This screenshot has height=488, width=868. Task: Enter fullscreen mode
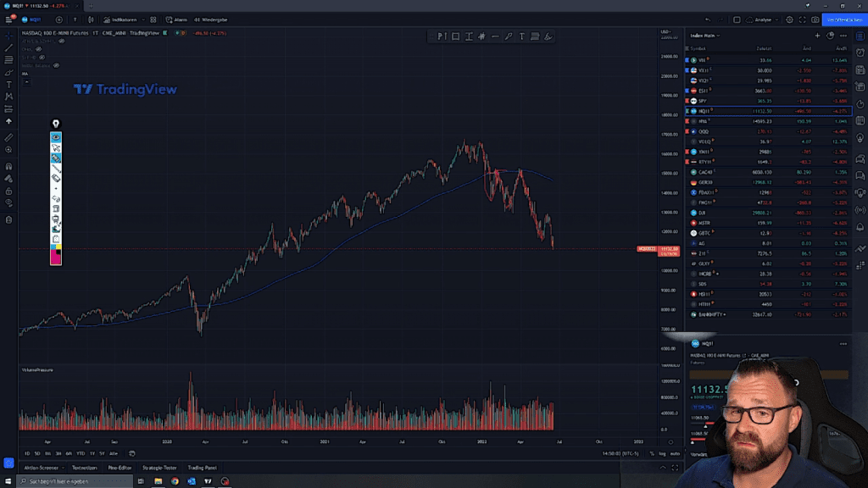click(x=803, y=19)
